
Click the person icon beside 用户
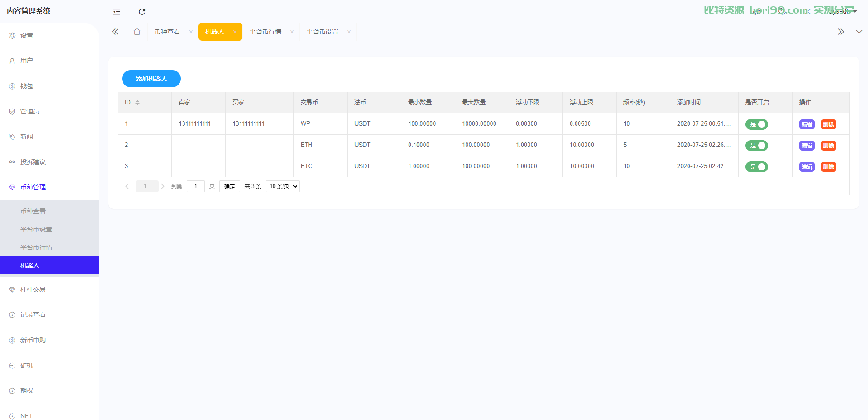(x=12, y=61)
